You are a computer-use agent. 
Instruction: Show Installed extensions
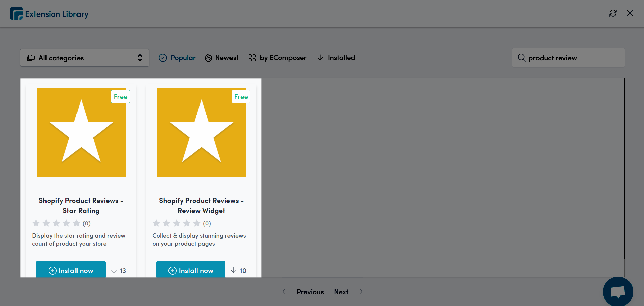click(x=336, y=58)
